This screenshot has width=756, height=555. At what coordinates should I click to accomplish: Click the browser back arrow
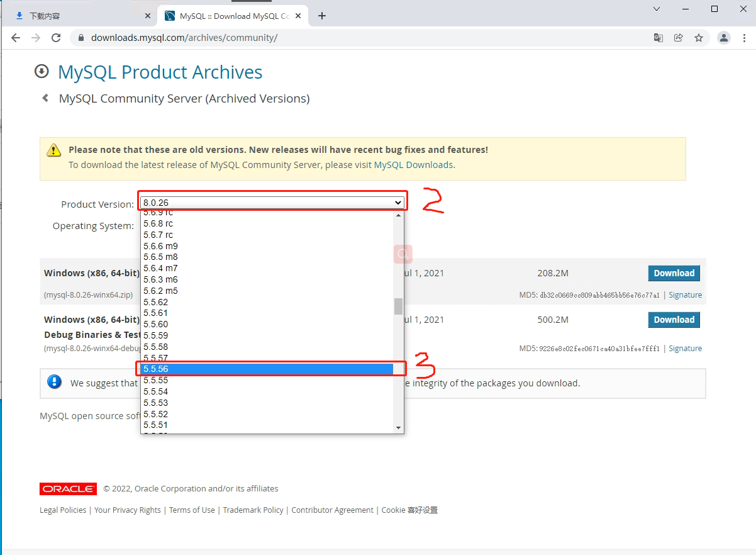click(x=16, y=38)
